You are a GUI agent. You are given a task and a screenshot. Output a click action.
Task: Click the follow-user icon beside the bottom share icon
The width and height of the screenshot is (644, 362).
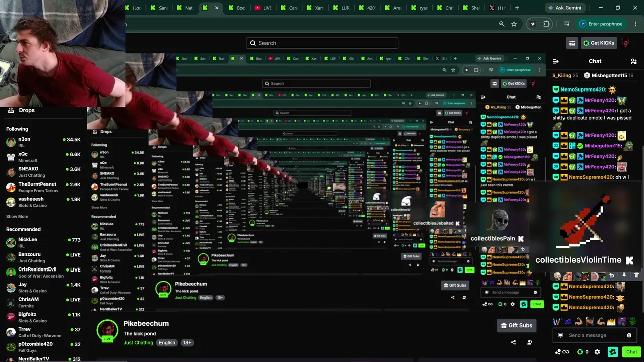click(x=529, y=343)
